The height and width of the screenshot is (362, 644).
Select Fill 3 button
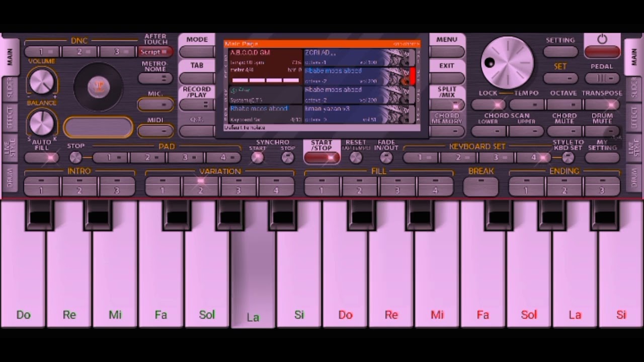(x=397, y=186)
